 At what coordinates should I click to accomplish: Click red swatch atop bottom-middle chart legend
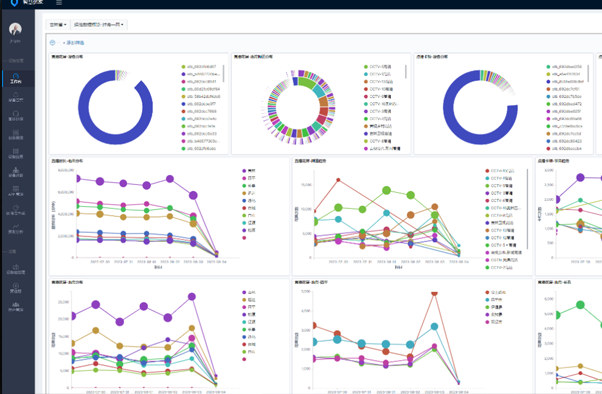point(487,292)
